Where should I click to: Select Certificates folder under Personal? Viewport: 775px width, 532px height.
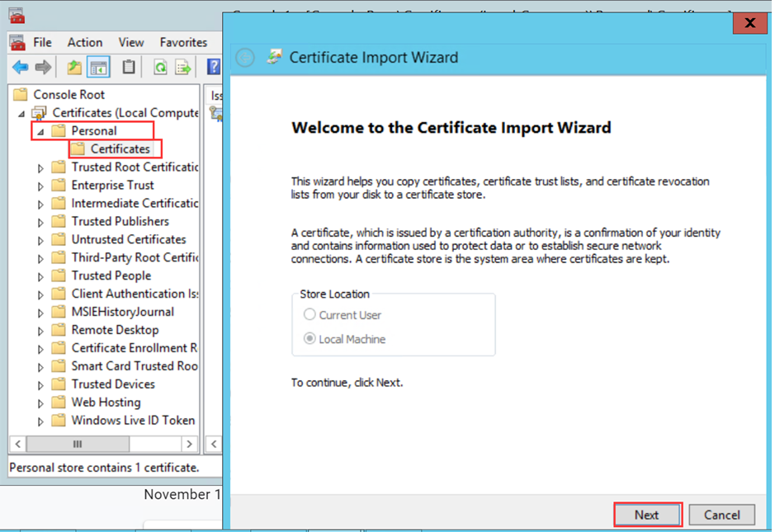click(121, 148)
